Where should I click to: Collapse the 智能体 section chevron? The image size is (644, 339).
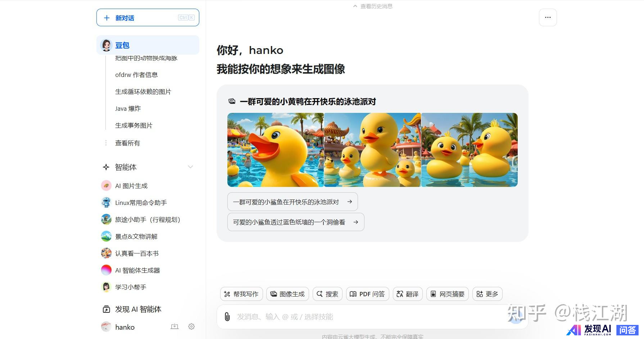(190, 167)
